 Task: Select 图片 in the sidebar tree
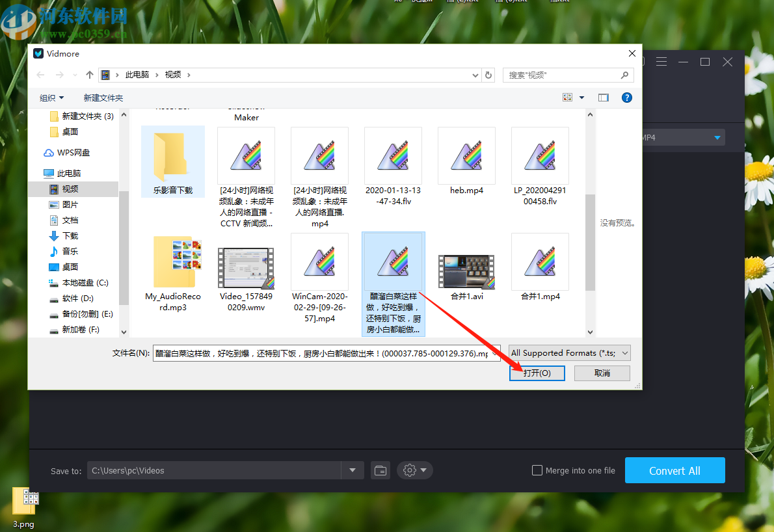tap(69, 204)
